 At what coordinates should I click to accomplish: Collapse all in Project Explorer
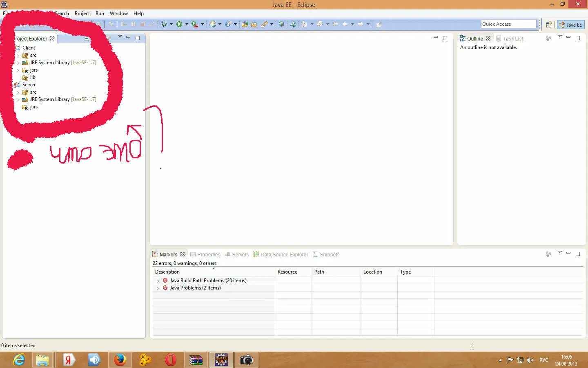(x=87, y=38)
